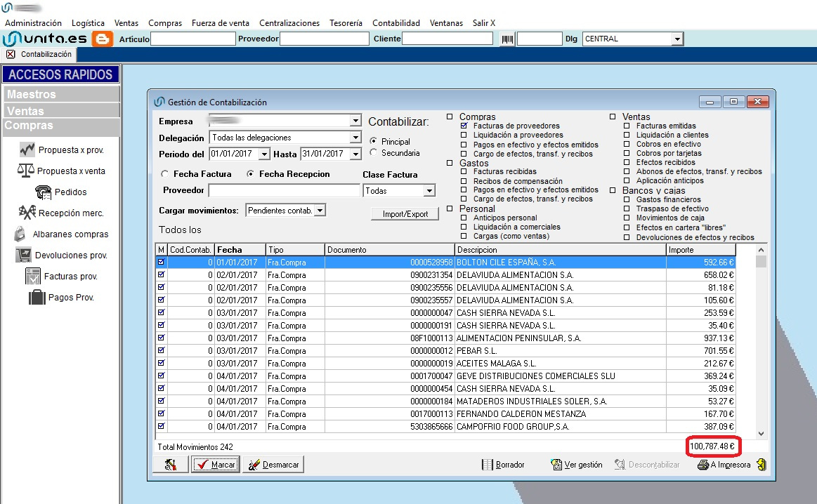Sort by the Fecha column header
This screenshot has width=817, height=504.
coord(240,250)
